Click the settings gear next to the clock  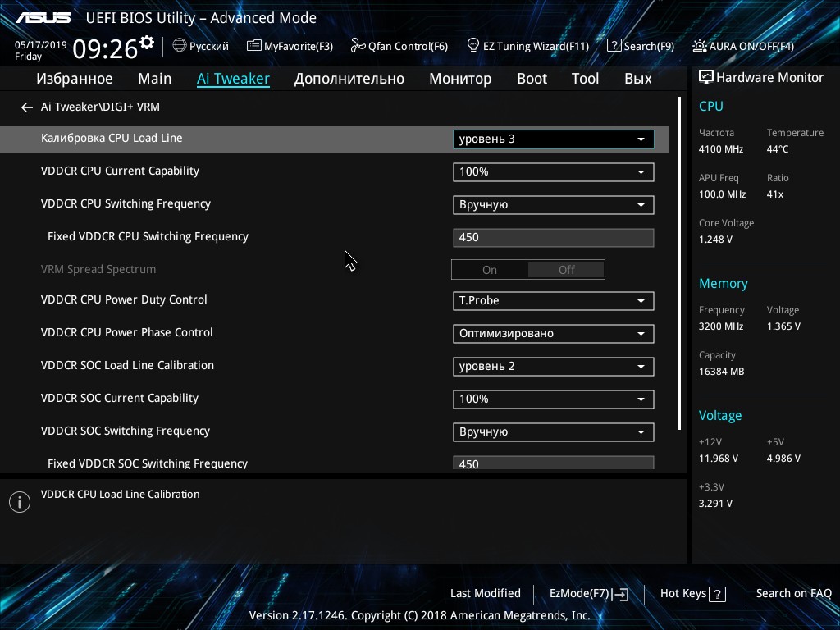(146, 42)
